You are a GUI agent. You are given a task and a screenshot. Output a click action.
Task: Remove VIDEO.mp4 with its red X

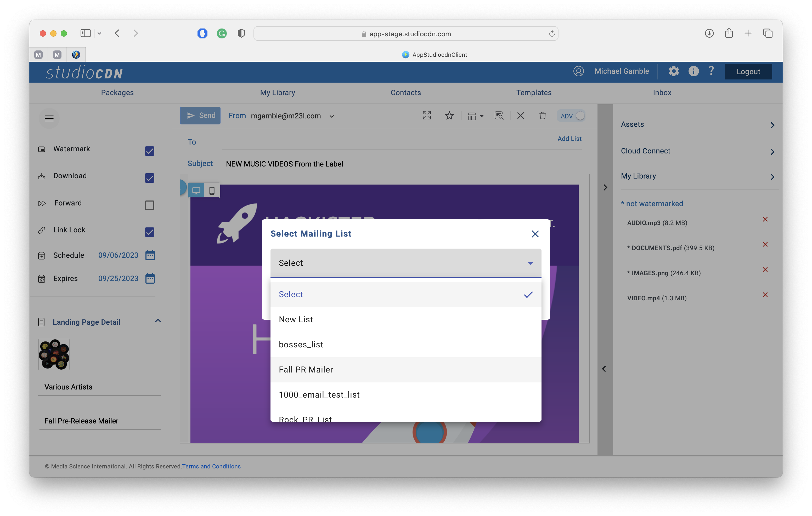[x=765, y=295]
